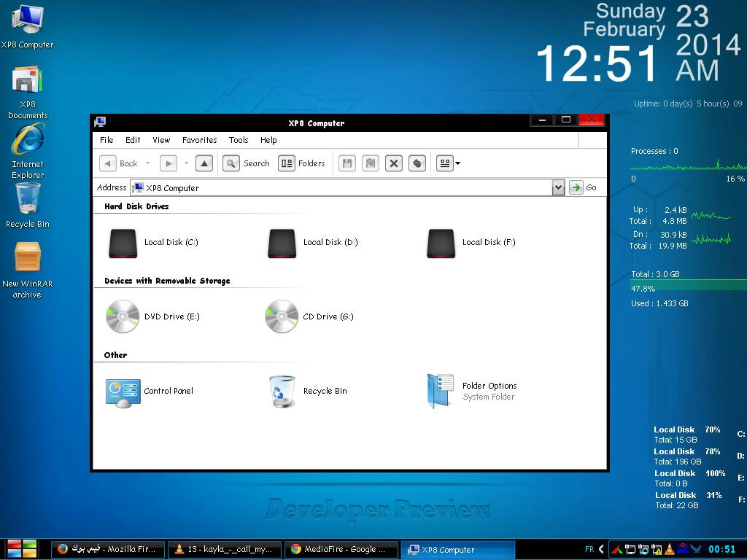Click the 00:51 taskbar clock
This screenshot has width=747, height=560.
721,549
